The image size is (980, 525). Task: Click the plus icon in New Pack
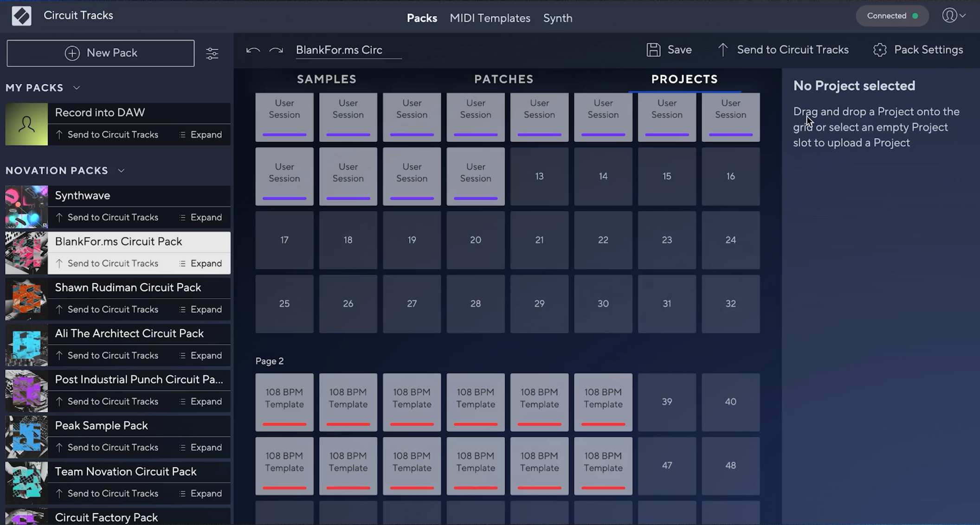tap(72, 53)
